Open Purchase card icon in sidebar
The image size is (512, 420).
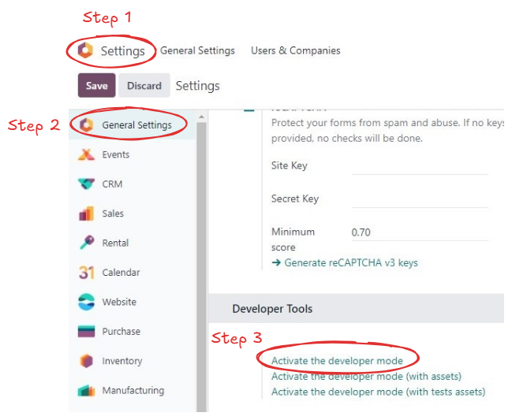point(86,331)
